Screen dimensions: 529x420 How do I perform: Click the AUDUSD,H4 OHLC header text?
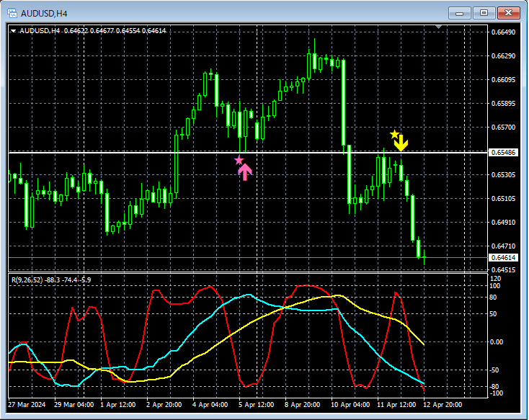[x=92, y=31]
